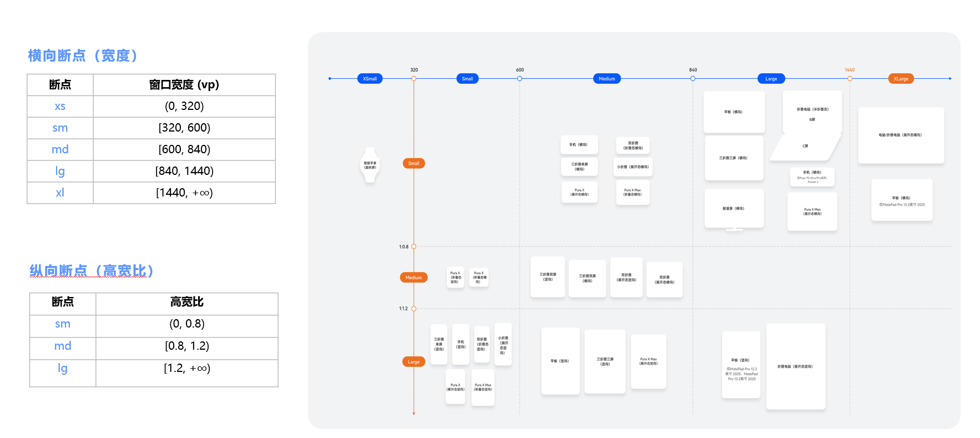This screenshot has width=980, height=438.
Task: Select the 电脑/折叠电脑（展开态横向）card
Action: (901, 135)
